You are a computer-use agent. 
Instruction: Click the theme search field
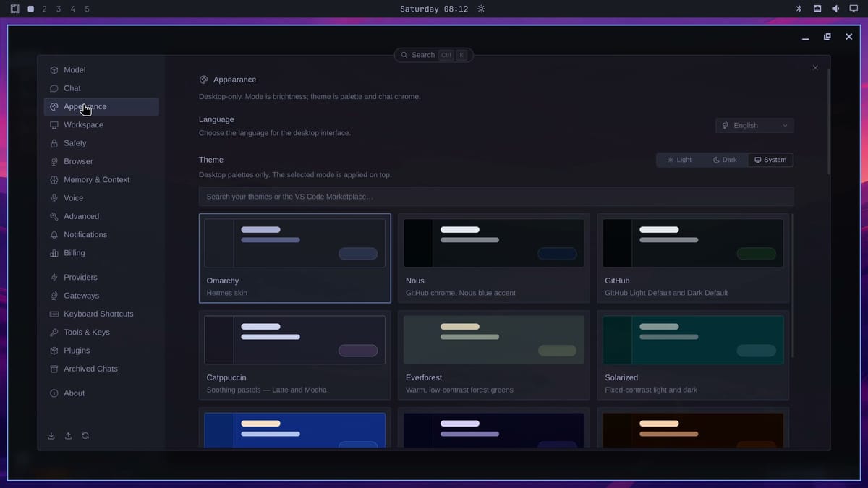496,197
